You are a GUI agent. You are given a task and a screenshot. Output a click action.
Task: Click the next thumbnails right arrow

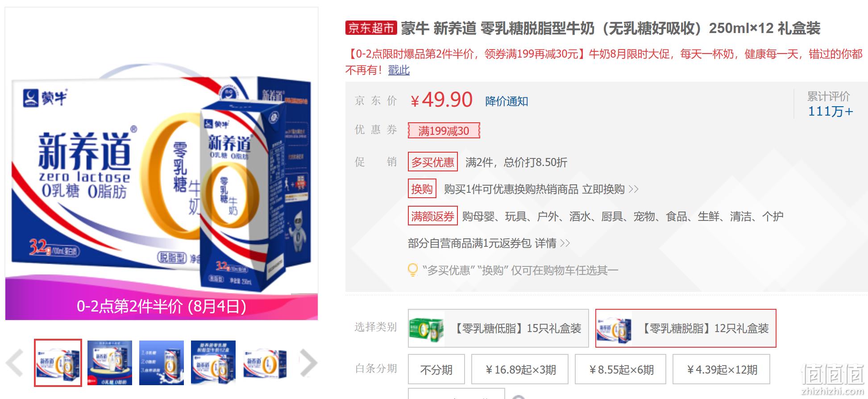[308, 363]
